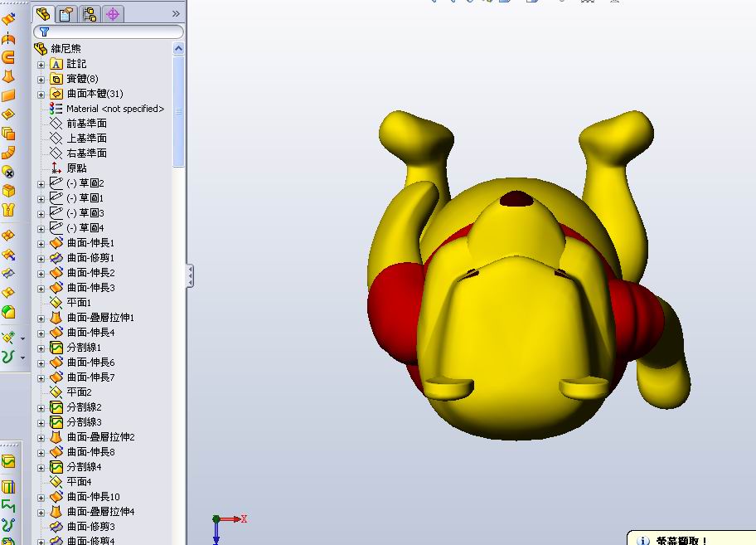
Task: Select the 平面2 plane feature
Action: (70, 392)
